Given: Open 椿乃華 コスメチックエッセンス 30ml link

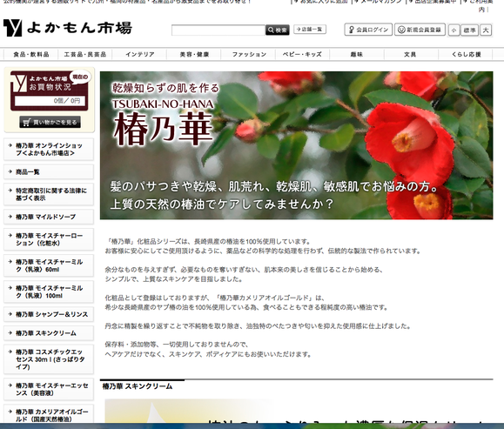Looking at the screenshot, I should pyautogui.click(x=49, y=359).
